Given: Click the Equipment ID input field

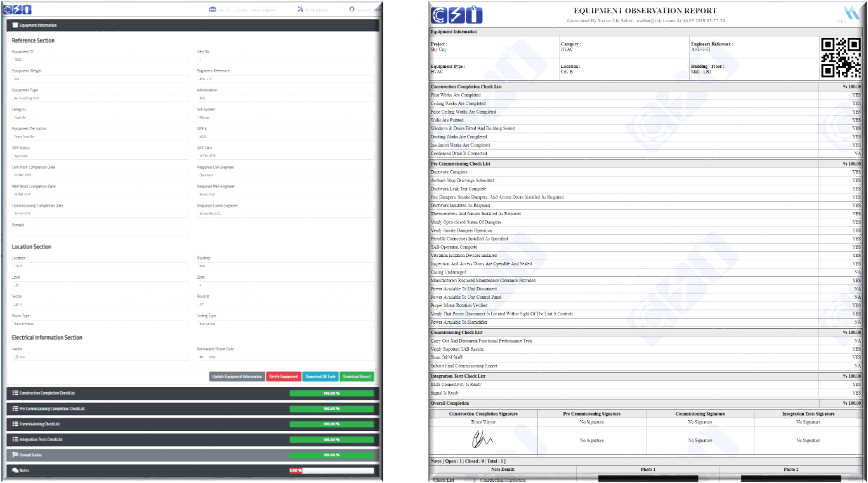Looking at the screenshot, I should click(x=100, y=60).
